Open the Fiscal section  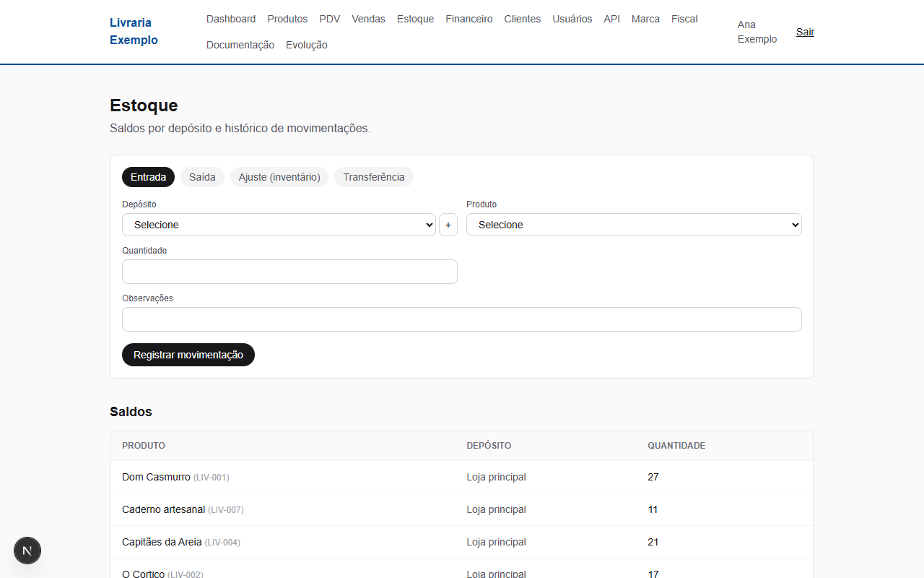tap(684, 19)
